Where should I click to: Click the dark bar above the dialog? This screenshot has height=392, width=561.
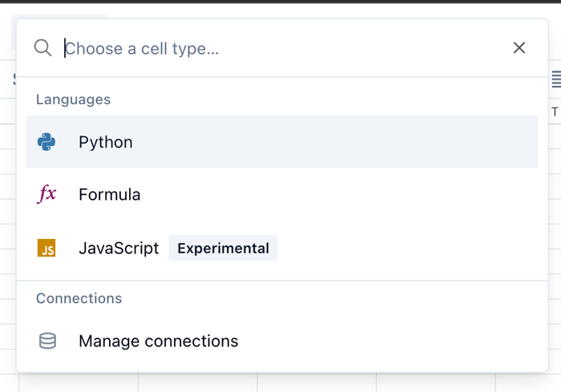(x=280, y=2)
